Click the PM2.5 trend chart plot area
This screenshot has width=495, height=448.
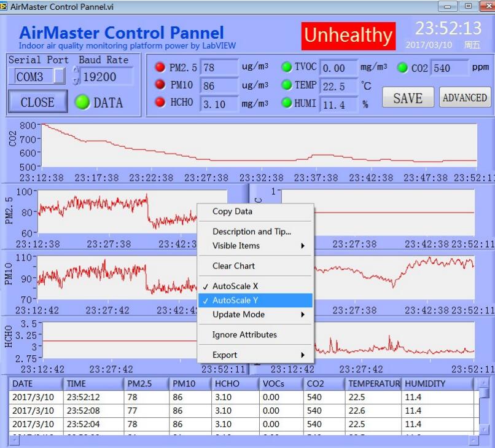pyautogui.click(x=117, y=211)
